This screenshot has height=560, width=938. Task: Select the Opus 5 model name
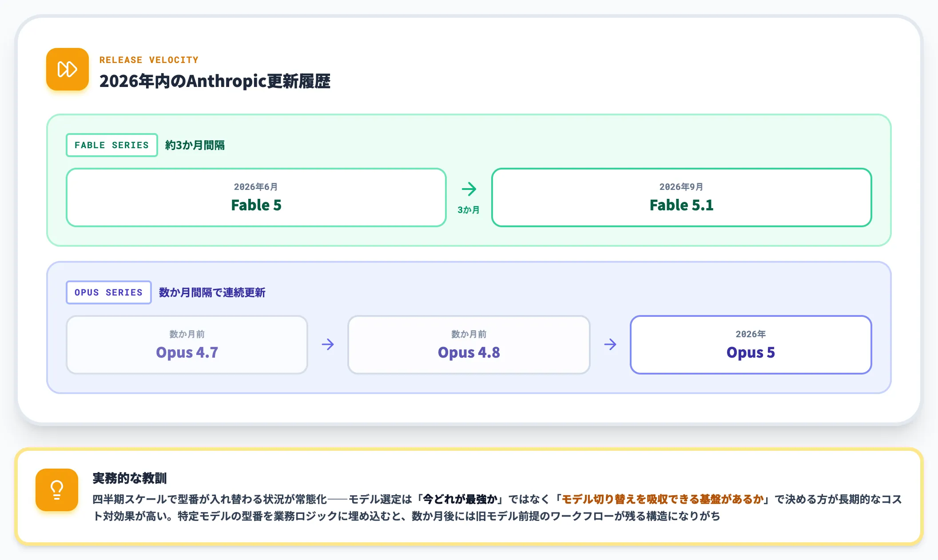pos(751,352)
